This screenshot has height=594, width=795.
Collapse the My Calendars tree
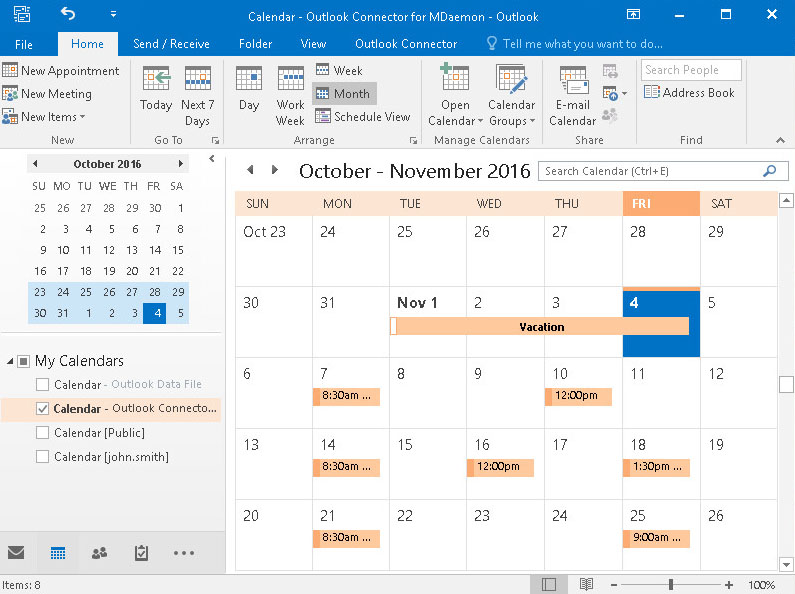click(x=10, y=361)
